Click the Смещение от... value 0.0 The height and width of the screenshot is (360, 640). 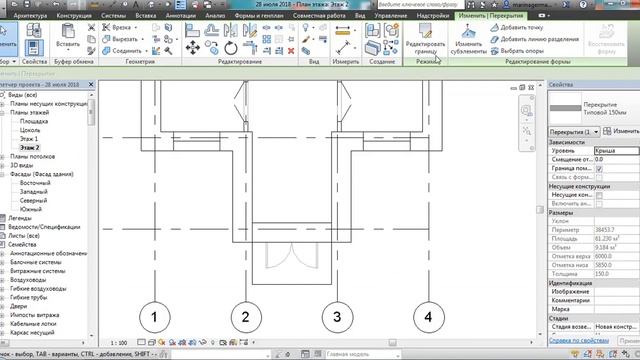pos(616,160)
